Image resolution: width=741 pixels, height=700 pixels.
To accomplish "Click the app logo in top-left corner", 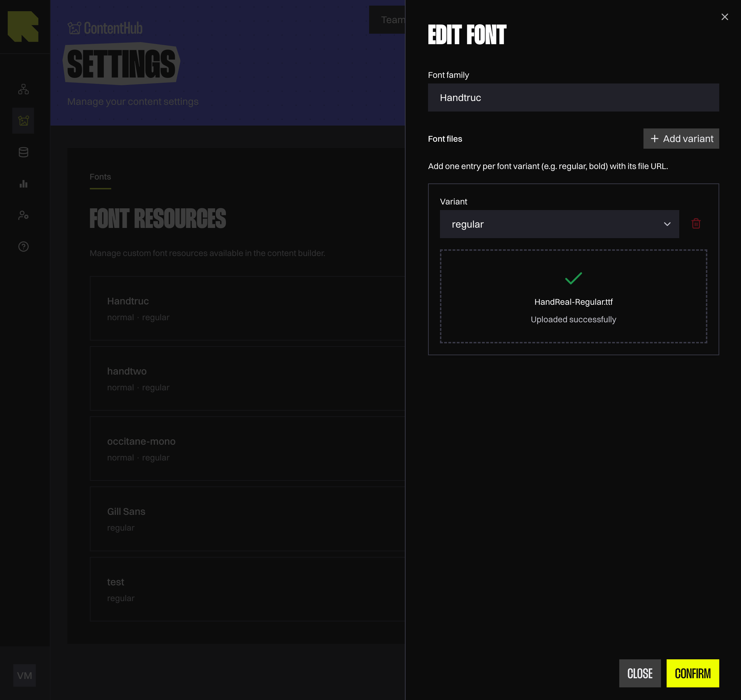I will pos(23,27).
